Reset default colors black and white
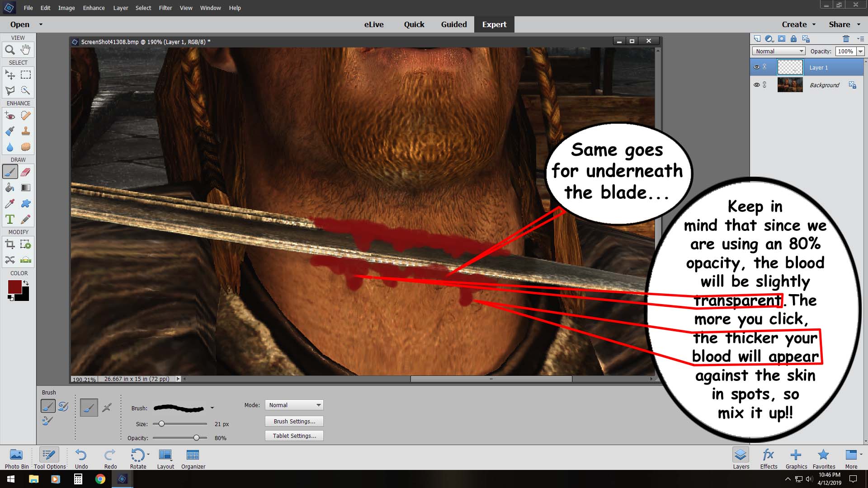This screenshot has width=868, height=488. pos(10,298)
